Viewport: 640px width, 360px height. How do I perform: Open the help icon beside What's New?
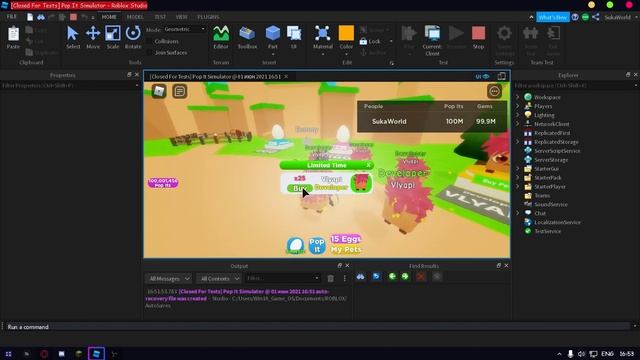(x=575, y=17)
